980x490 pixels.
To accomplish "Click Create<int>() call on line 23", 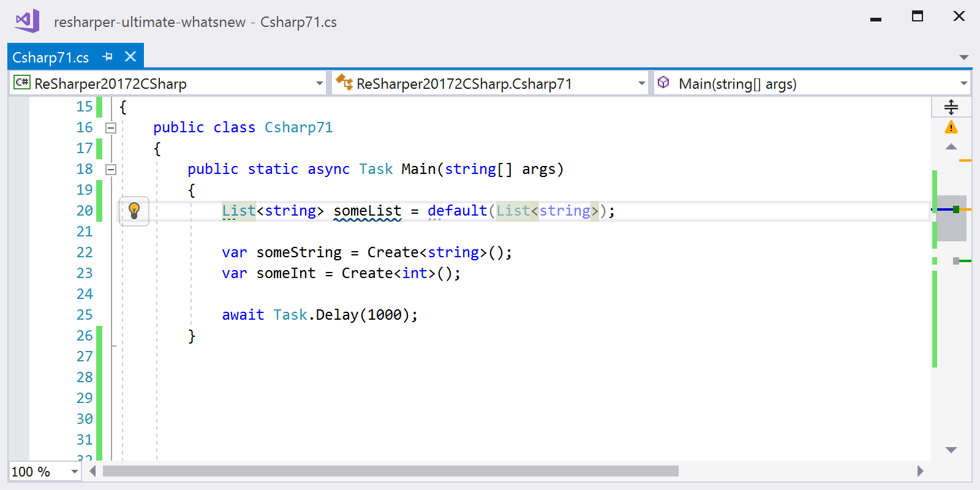I will click(397, 273).
